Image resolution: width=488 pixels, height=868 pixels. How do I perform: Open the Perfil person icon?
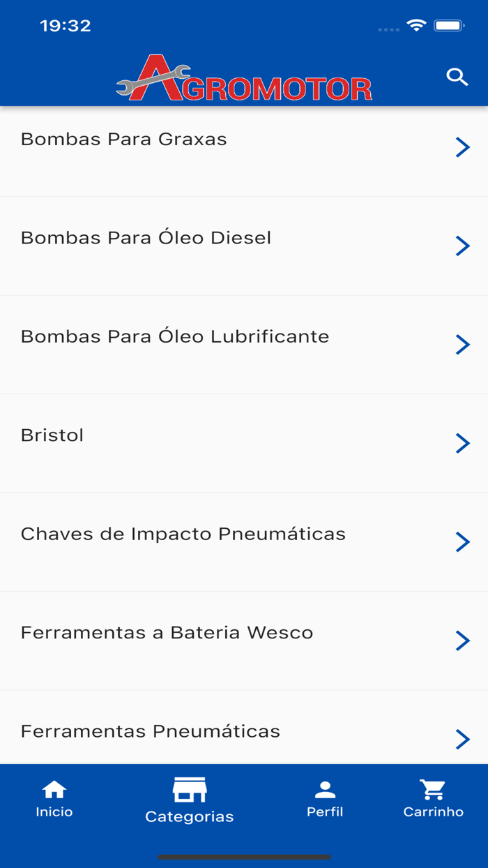pyautogui.click(x=325, y=789)
